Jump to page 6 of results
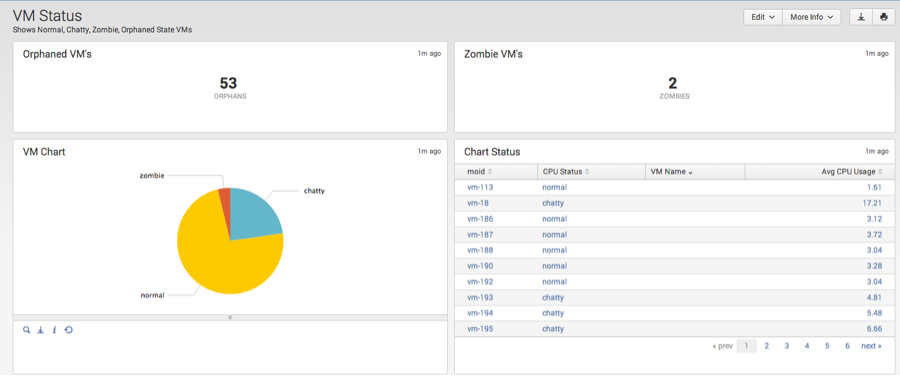This screenshot has width=900, height=376. click(x=847, y=346)
